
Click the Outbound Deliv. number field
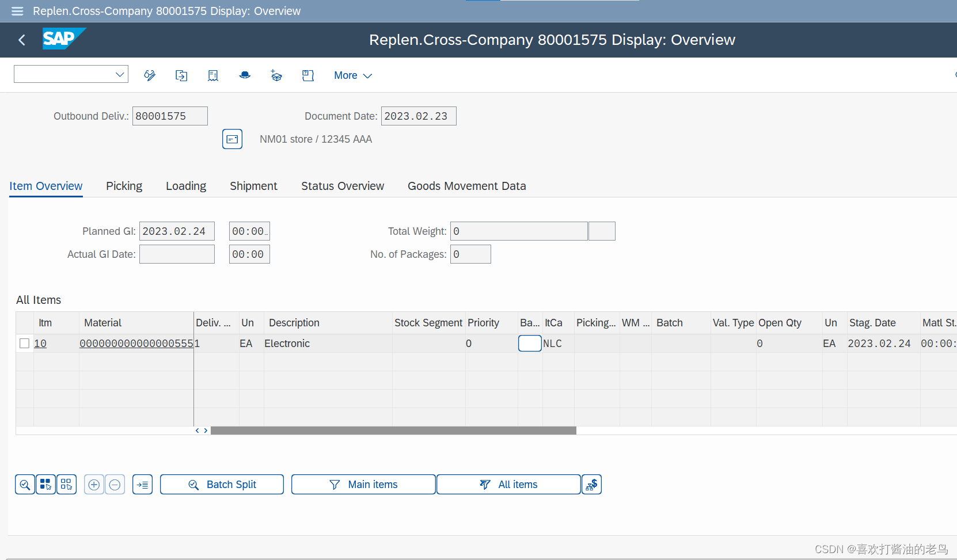(170, 116)
